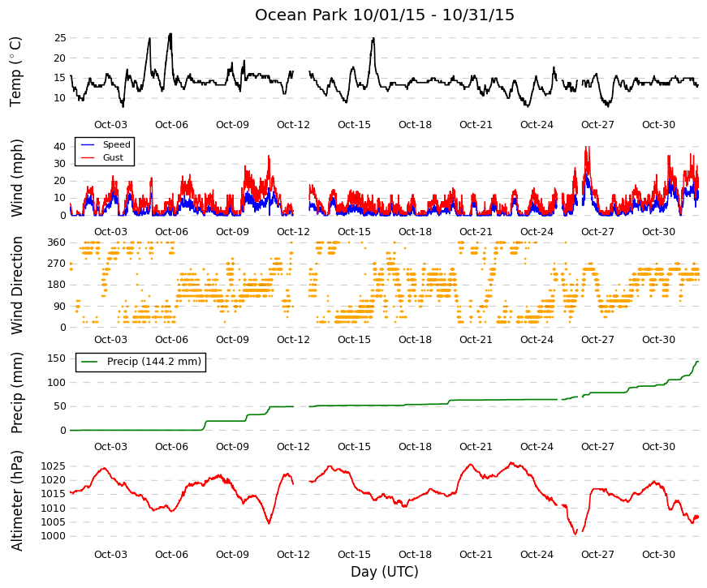Click the Precip (144.2 mm) legend label
The width and height of the screenshot is (707, 588).
154,362
